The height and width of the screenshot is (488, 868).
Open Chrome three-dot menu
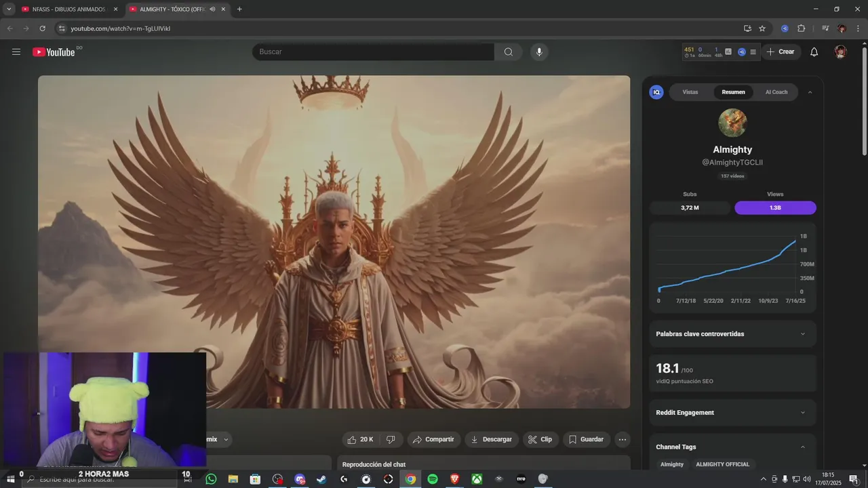(x=859, y=28)
